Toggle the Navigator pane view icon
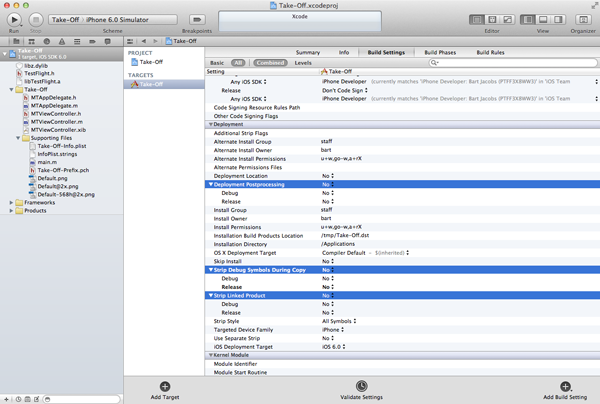 tap(528, 20)
